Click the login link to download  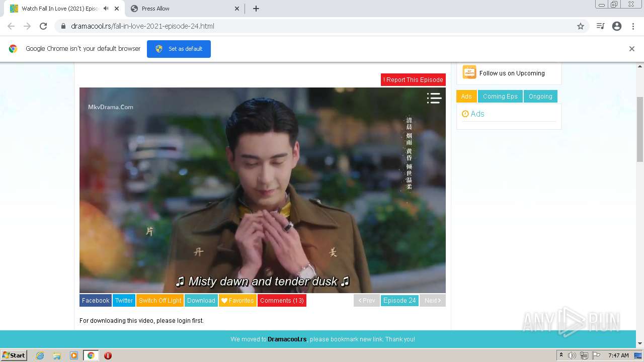(184, 320)
